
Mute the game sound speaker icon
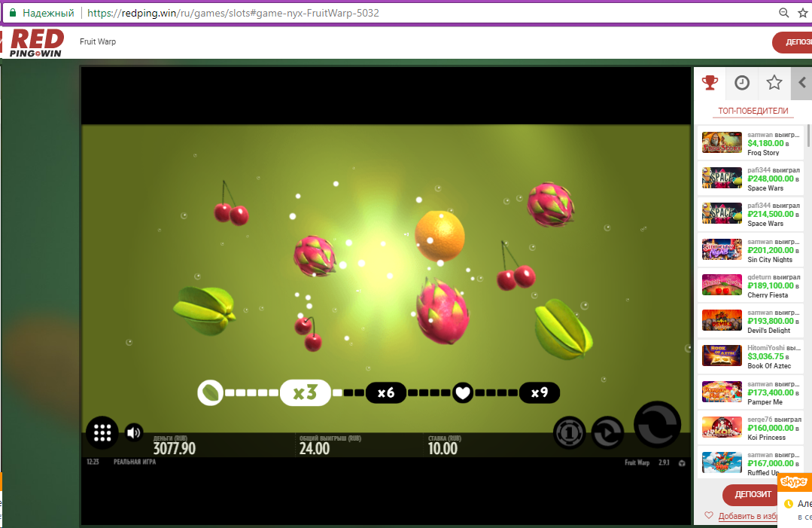(x=134, y=432)
